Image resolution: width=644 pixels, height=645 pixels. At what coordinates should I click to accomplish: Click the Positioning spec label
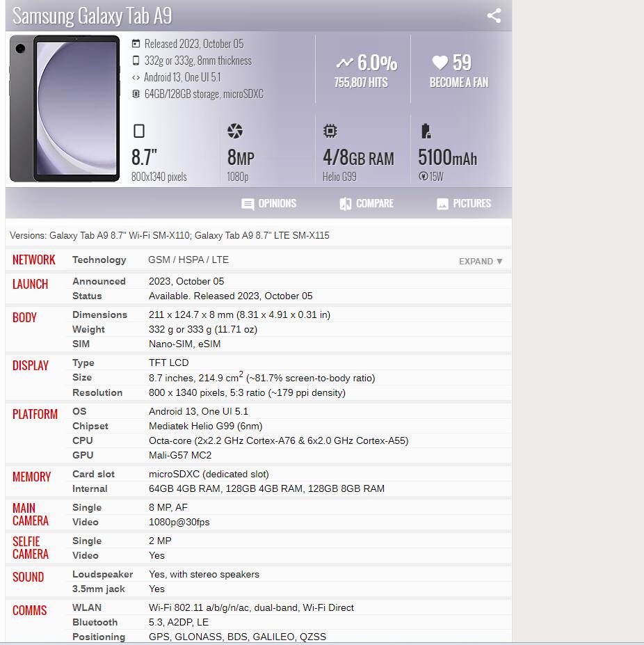click(99, 637)
